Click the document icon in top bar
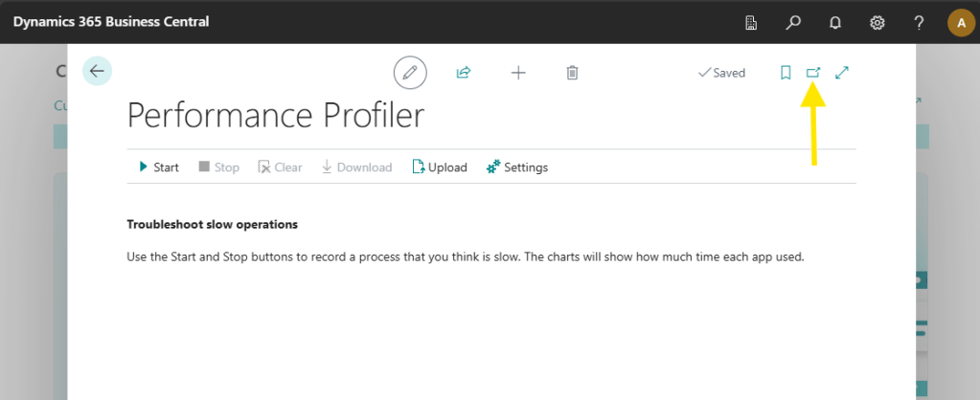This screenshot has width=980, height=400. (x=751, y=22)
